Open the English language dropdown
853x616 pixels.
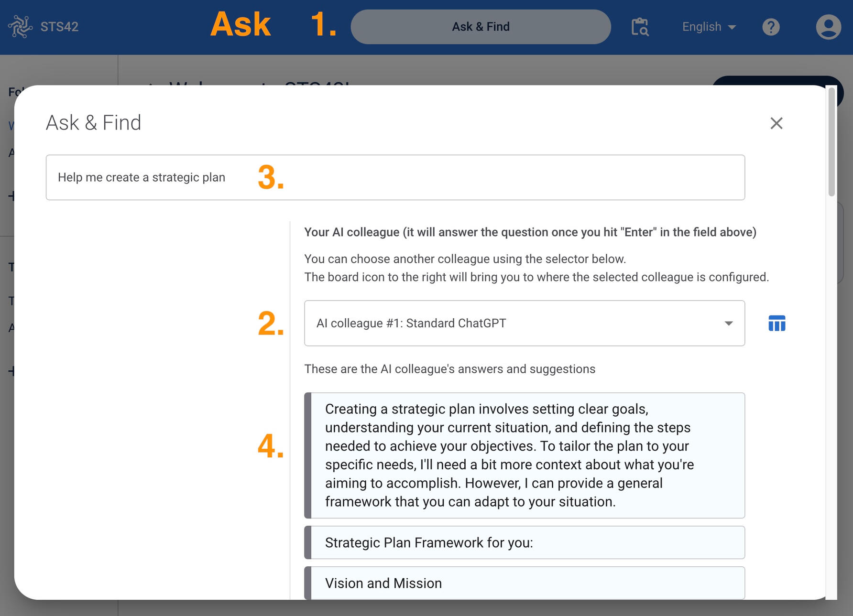708,27
